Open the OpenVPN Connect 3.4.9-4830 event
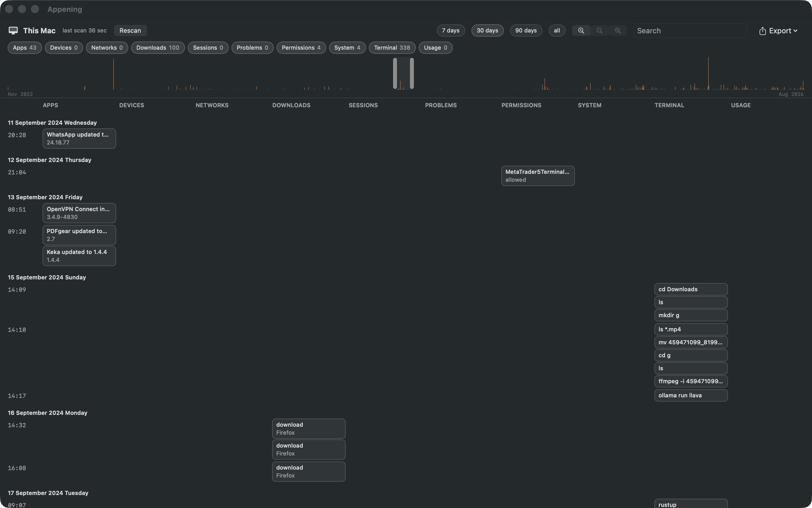This screenshot has width=812, height=508. click(x=79, y=213)
